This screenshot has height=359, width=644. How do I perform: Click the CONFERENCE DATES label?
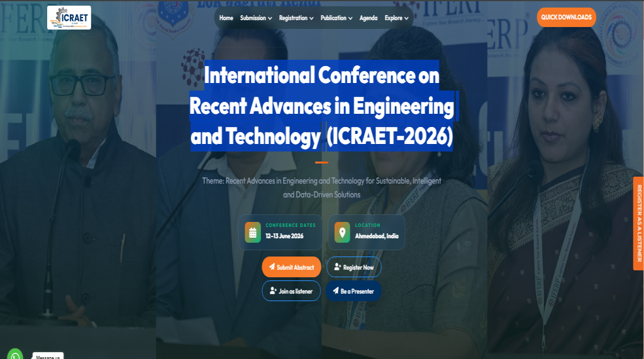click(291, 225)
